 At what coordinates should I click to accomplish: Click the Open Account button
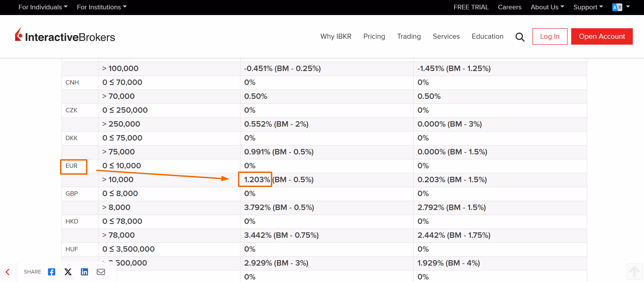click(x=602, y=36)
